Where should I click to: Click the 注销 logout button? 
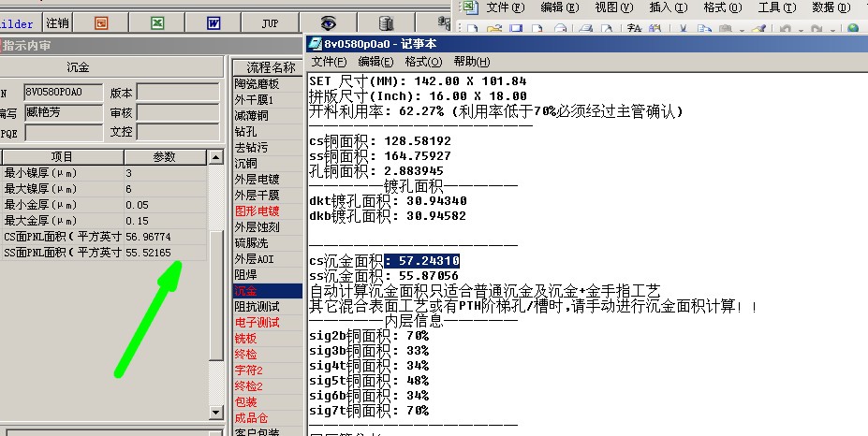tap(57, 22)
